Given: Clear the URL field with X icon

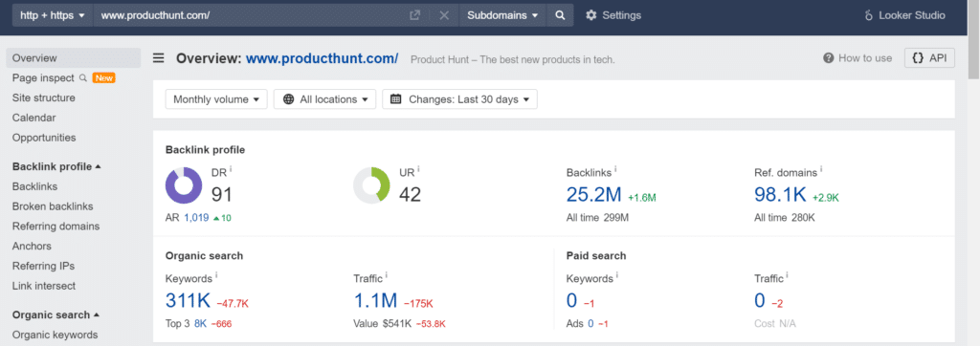Looking at the screenshot, I should pyautogui.click(x=444, y=15).
